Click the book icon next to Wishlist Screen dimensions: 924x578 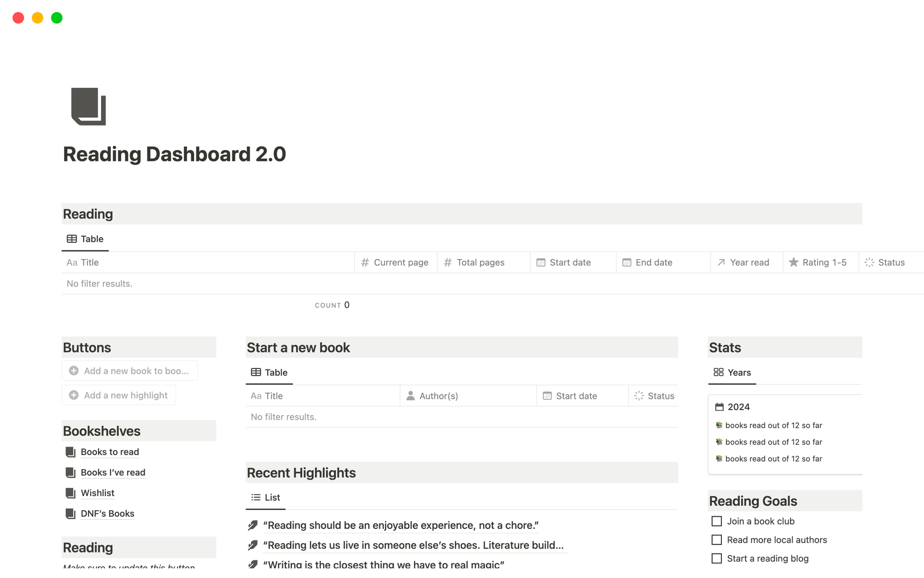(70, 493)
